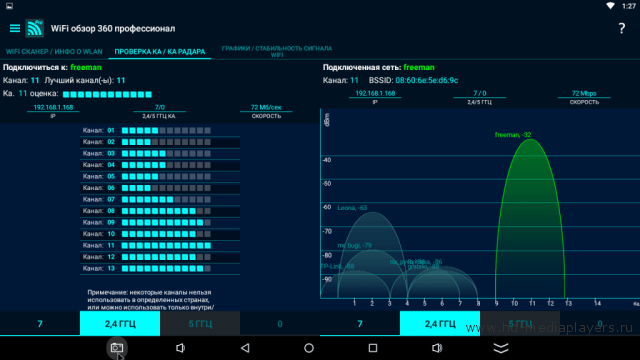Screen dimensions: 640x360
Task: Select Канал: 02 rating row
Action: point(160,142)
